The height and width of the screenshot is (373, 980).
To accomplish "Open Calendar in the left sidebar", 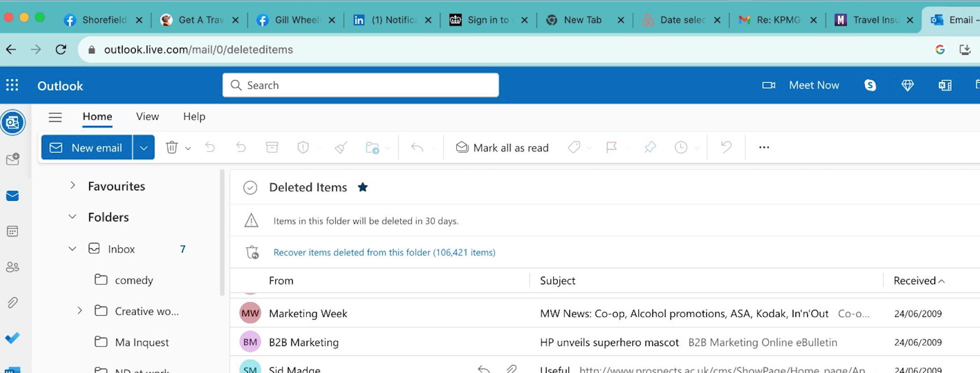I will pyautogui.click(x=13, y=231).
